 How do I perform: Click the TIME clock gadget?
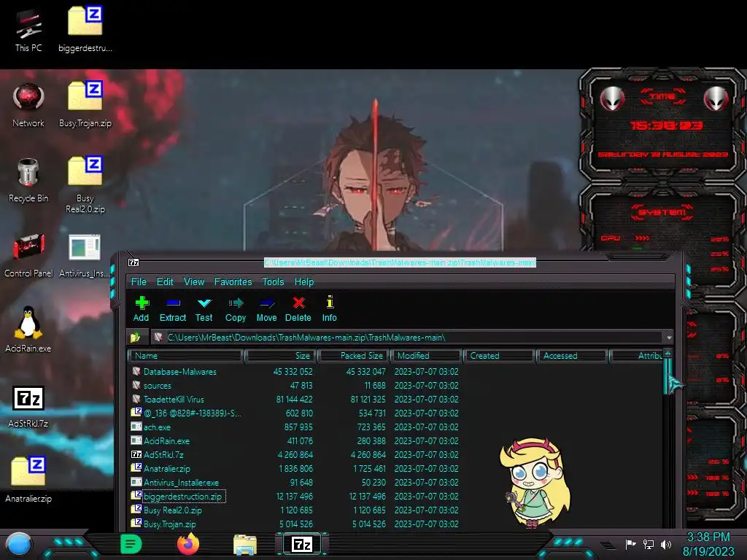tap(663, 125)
